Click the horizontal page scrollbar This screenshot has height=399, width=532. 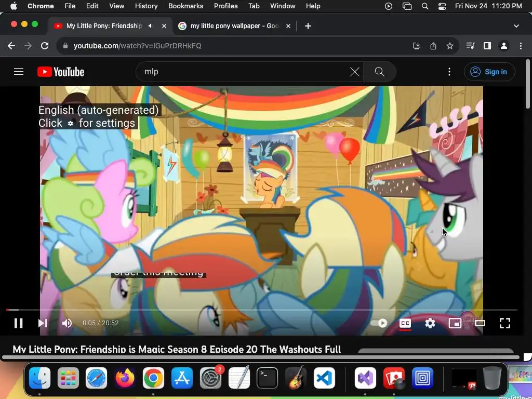pos(261,357)
